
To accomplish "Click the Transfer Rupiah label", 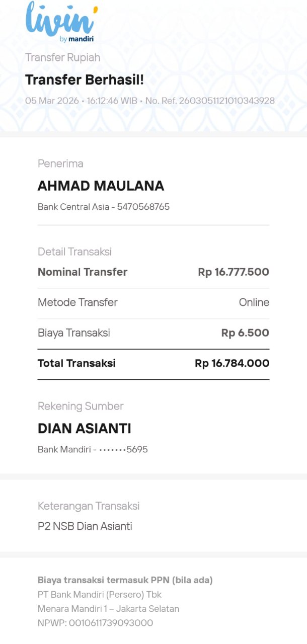I will [63, 57].
